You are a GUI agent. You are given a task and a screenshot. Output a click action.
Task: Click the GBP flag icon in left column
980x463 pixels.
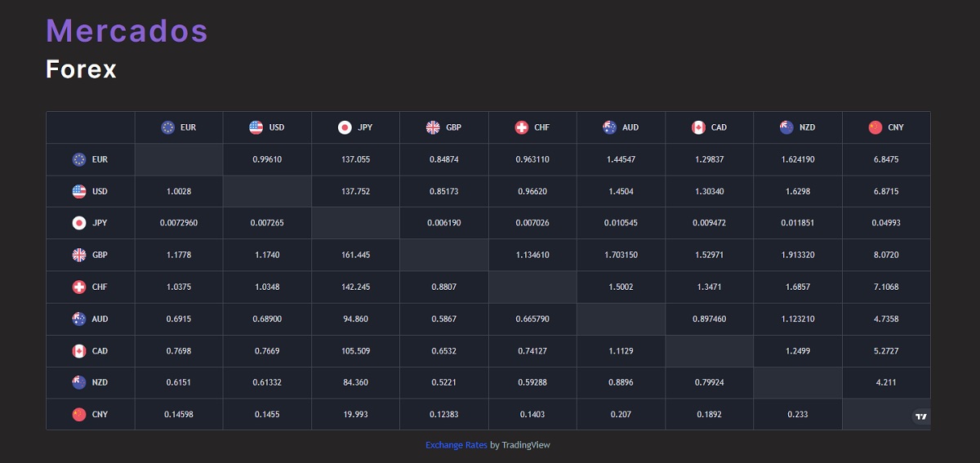79,255
